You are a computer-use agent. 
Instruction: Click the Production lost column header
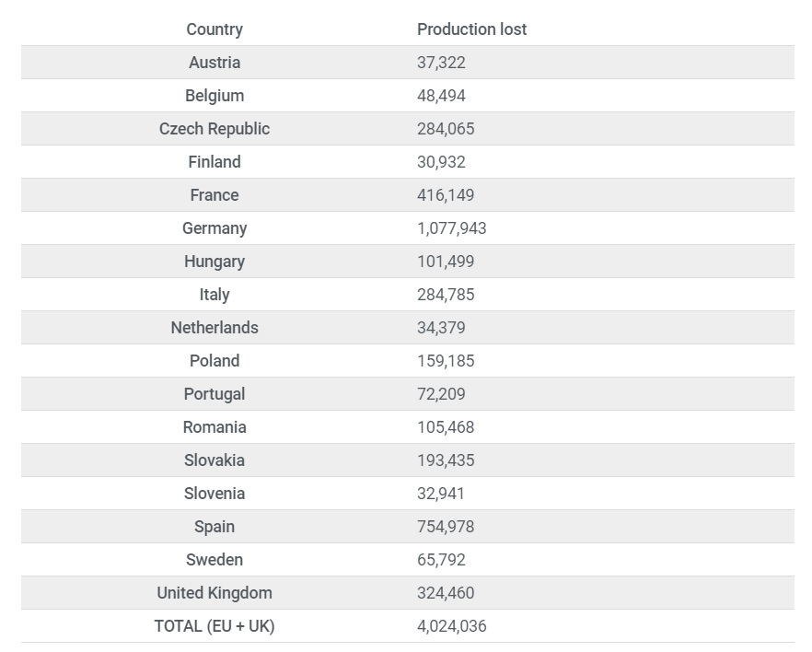coord(471,29)
